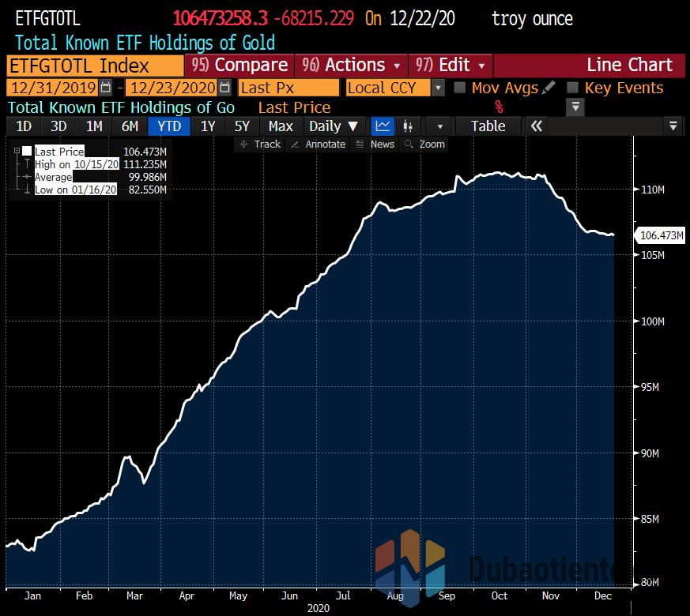Click the 82.550M low value in legend
Screen dimensions: 690x616
click(x=148, y=190)
